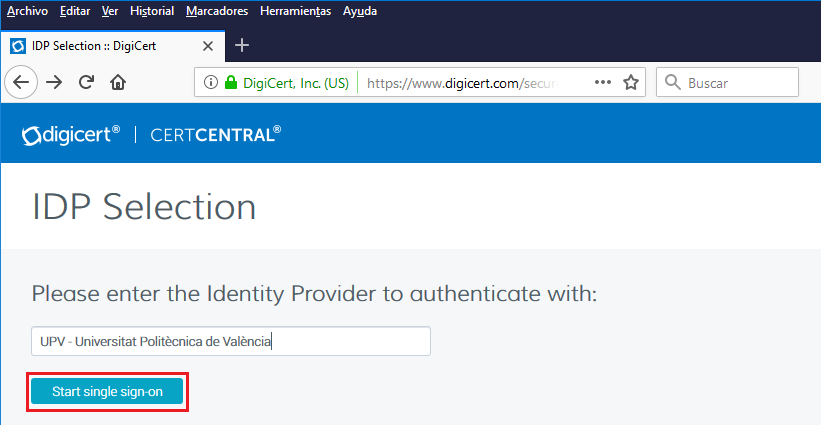Reload the current page
The image size is (821, 425).
(87, 83)
